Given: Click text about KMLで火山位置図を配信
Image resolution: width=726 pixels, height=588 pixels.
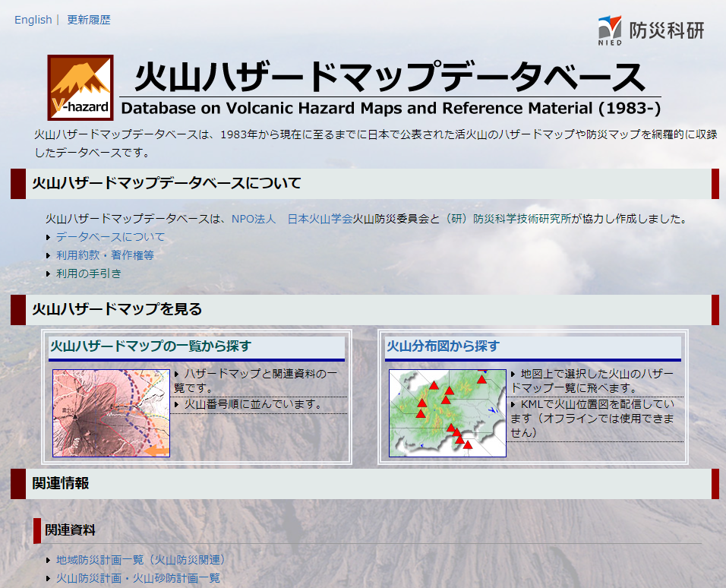Looking at the screenshot, I should coord(592,419).
